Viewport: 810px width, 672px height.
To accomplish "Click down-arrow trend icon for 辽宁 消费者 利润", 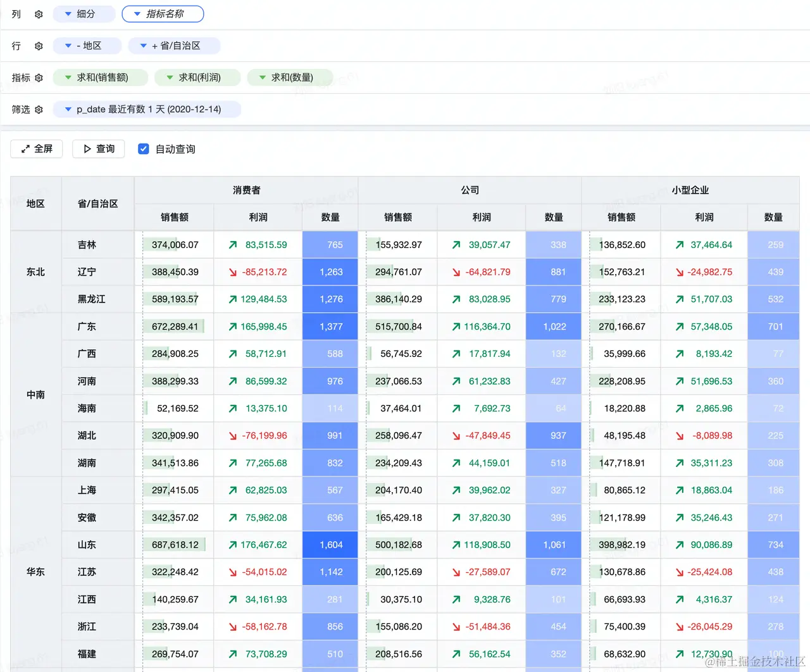I will click(x=233, y=272).
